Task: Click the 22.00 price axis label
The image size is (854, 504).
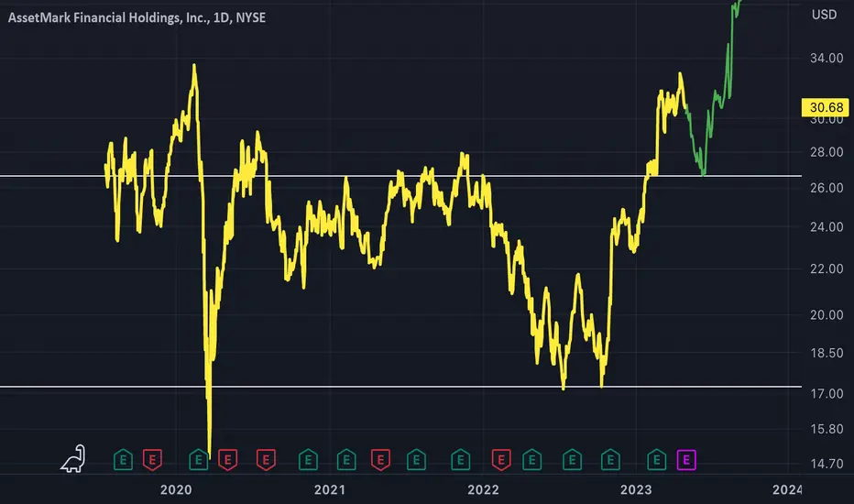Action: coord(827,268)
